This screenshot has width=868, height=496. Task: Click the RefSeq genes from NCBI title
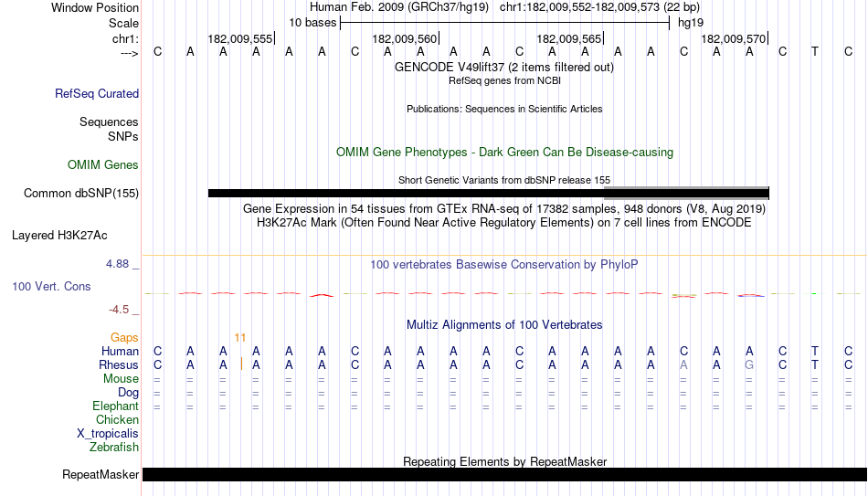[504, 80]
